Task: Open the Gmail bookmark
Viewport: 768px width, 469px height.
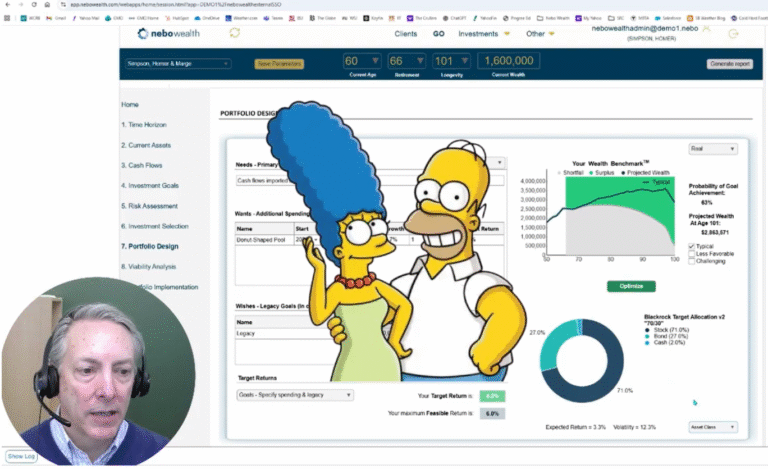Action: 56,18
